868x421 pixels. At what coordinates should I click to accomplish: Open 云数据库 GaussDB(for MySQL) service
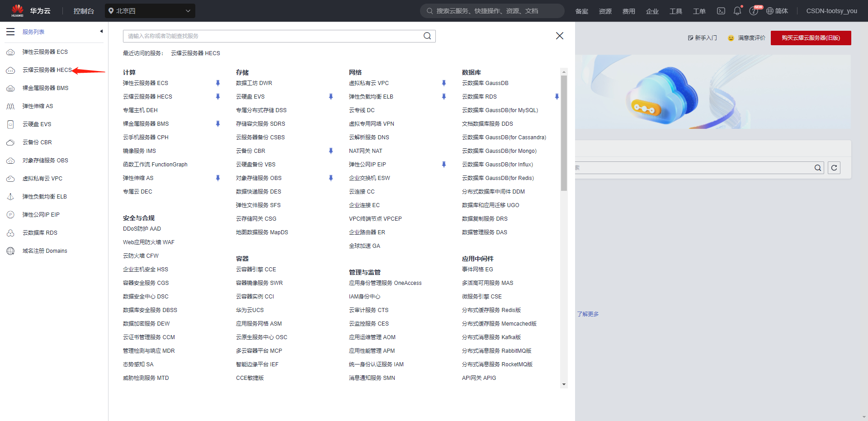pyautogui.click(x=500, y=110)
